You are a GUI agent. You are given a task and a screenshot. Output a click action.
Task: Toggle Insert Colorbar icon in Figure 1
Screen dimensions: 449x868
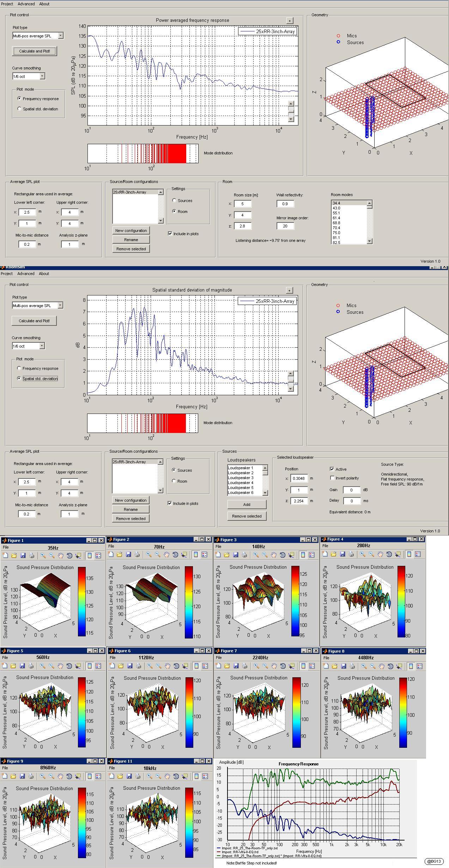(90, 556)
